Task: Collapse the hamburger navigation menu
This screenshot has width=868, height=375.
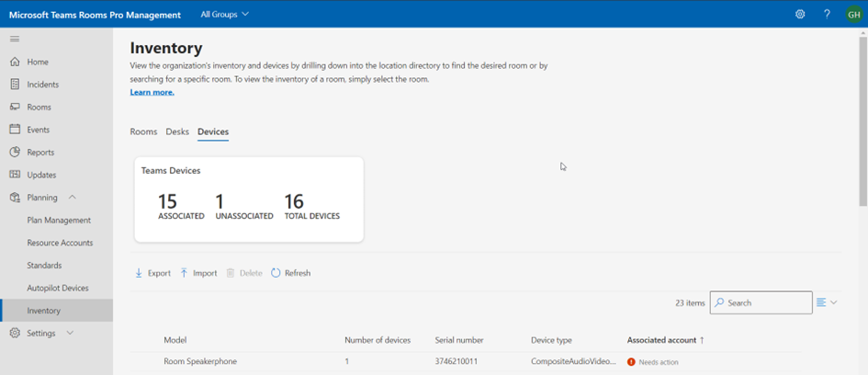Action: pyautogui.click(x=15, y=39)
